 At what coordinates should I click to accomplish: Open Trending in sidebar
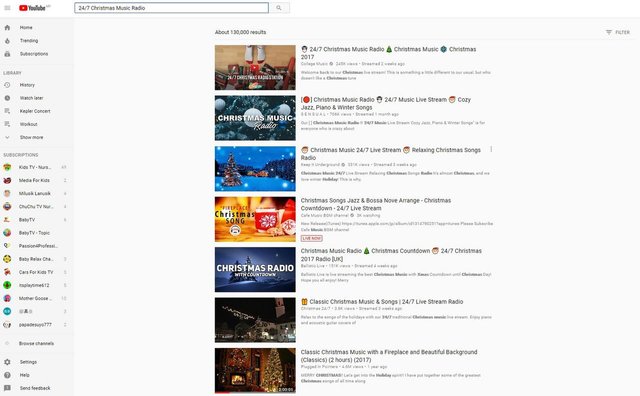point(29,40)
